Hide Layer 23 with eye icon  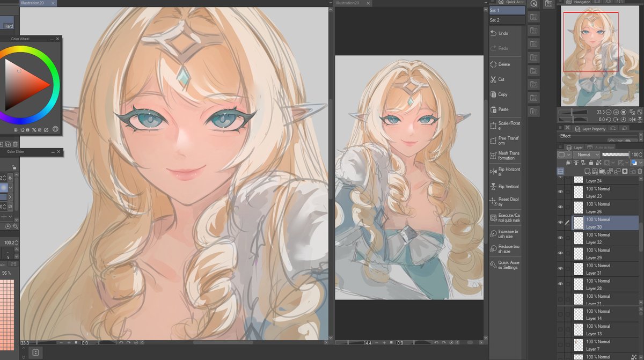(560, 192)
